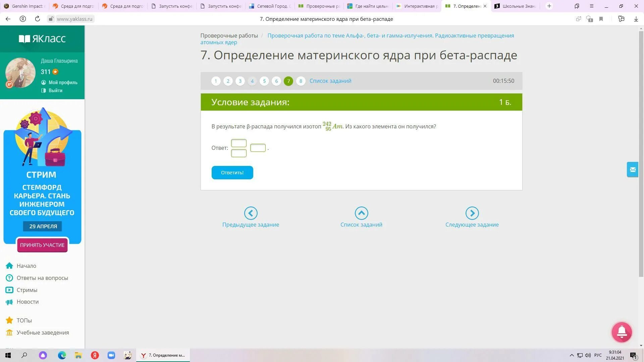
Task: Click the top mass number input box
Action: point(239,143)
